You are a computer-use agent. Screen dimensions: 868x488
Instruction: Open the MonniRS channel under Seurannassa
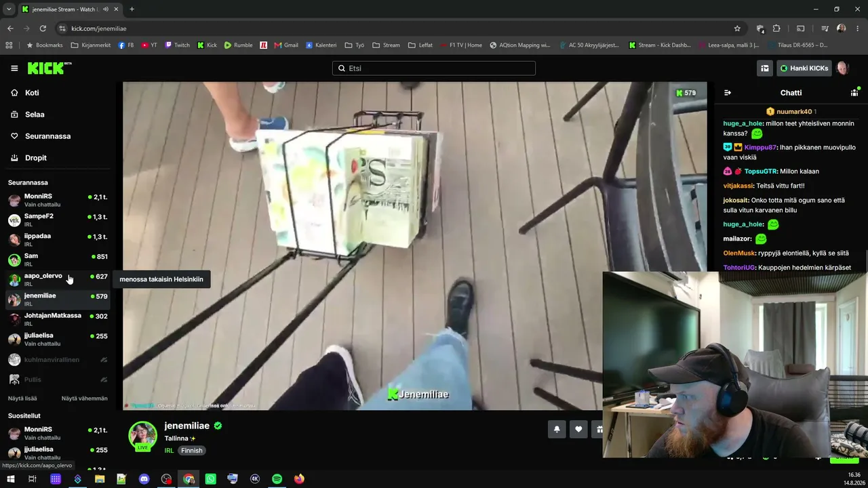58,200
